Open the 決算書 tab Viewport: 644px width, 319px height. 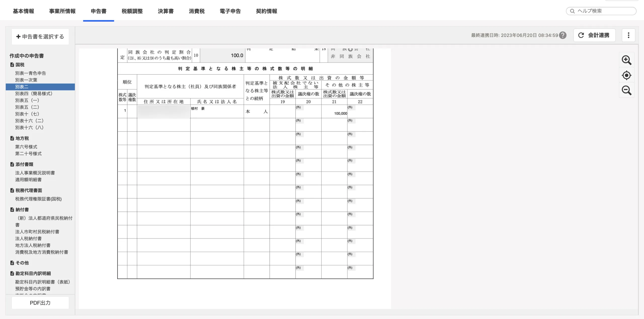pos(166,11)
